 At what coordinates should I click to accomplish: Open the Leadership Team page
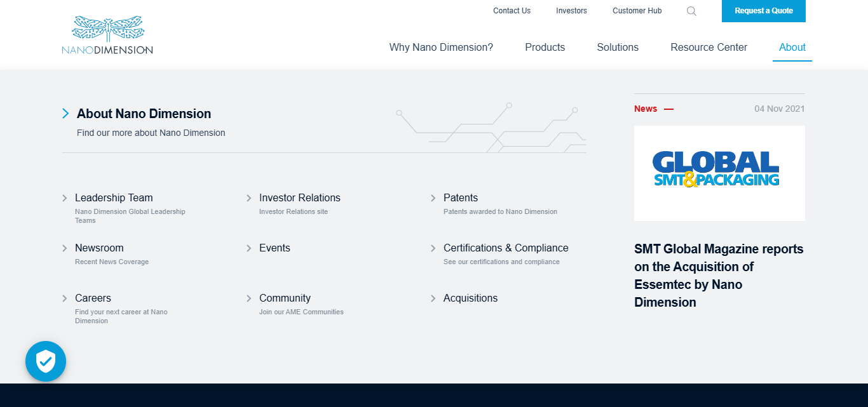click(114, 198)
